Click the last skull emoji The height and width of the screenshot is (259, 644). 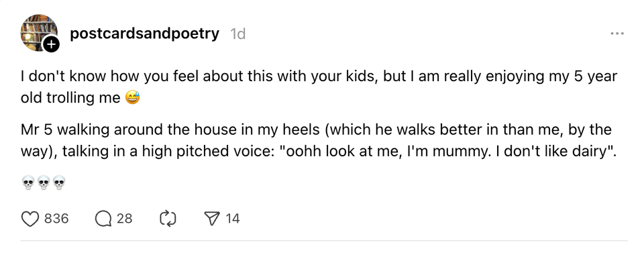[x=59, y=183]
